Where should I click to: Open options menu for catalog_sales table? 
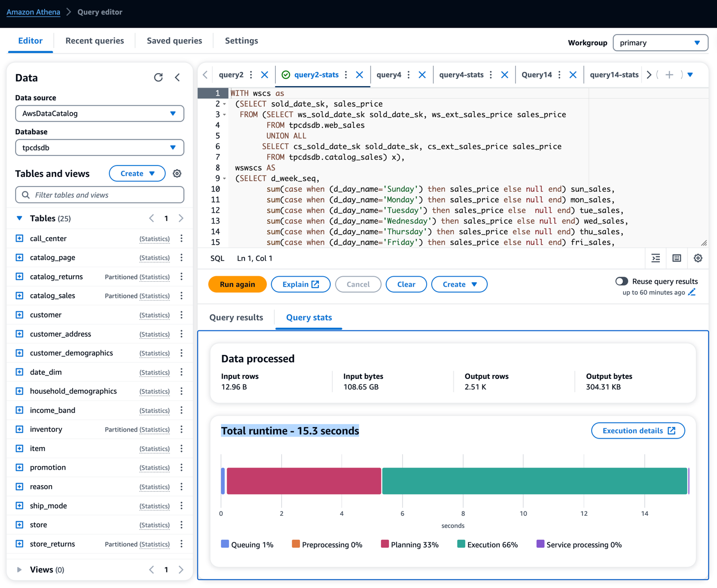coord(182,296)
